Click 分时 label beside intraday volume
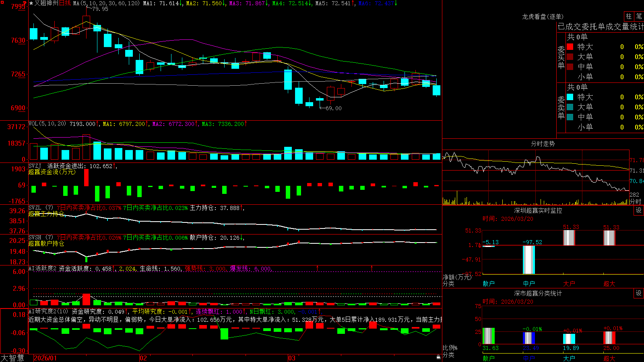This screenshot has height=362, width=644. [x=635, y=202]
